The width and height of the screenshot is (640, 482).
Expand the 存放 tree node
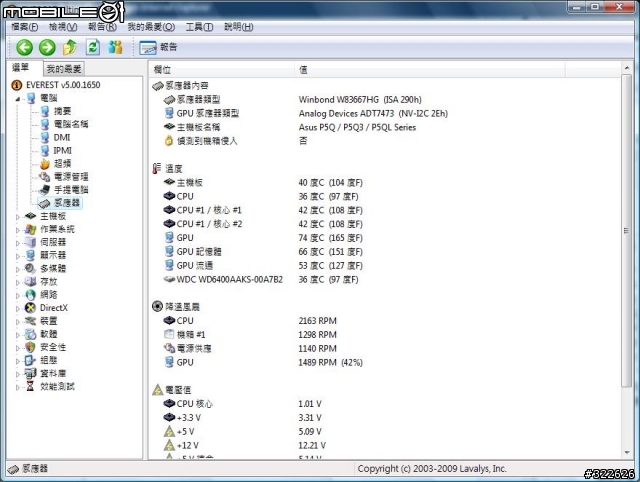[18, 282]
